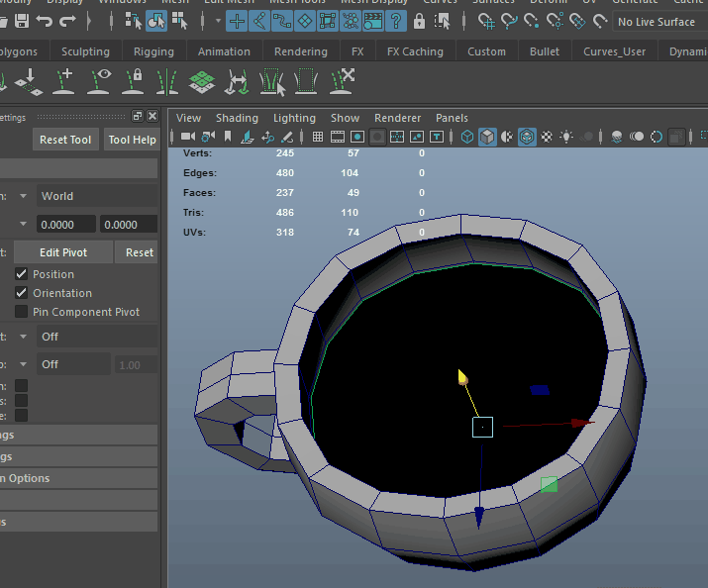This screenshot has height=588, width=708.
Task: Click the Edit Pivot button
Action: point(63,252)
